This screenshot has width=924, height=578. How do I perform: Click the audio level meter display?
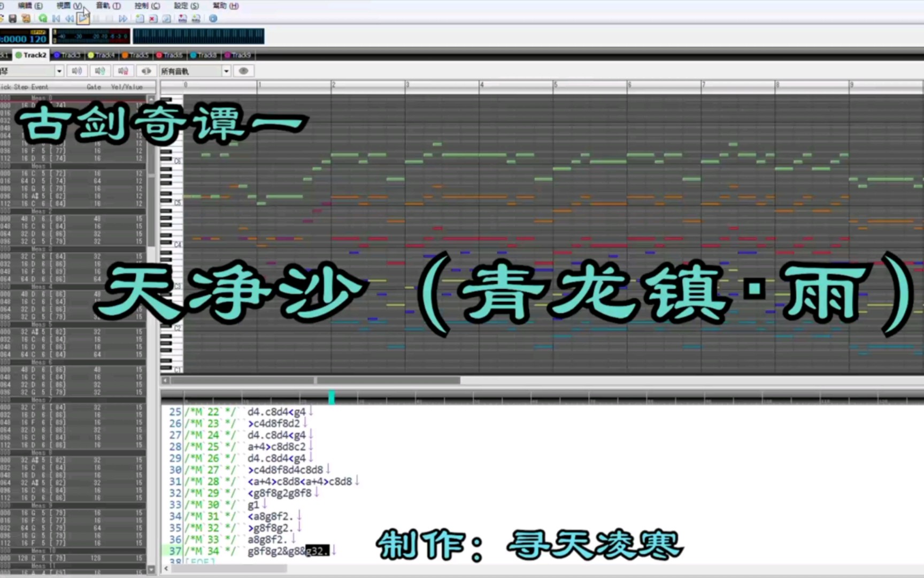[91, 36]
